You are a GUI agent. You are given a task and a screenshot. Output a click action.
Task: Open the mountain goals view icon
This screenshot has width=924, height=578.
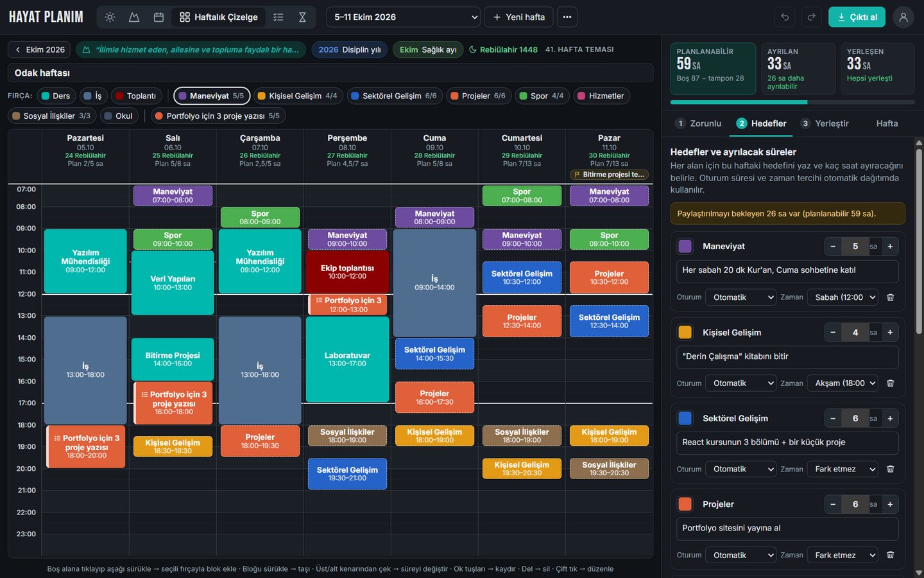(x=134, y=17)
